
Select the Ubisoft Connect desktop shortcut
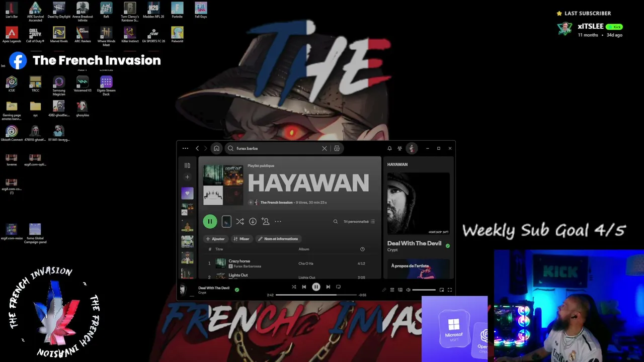pyautogui.click(x=12, y=133)
